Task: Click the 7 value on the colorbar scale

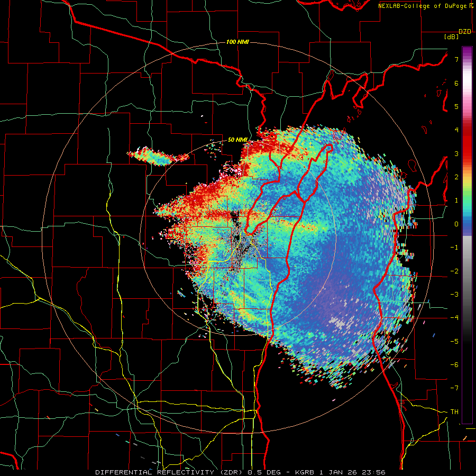Action: (456, 59)
